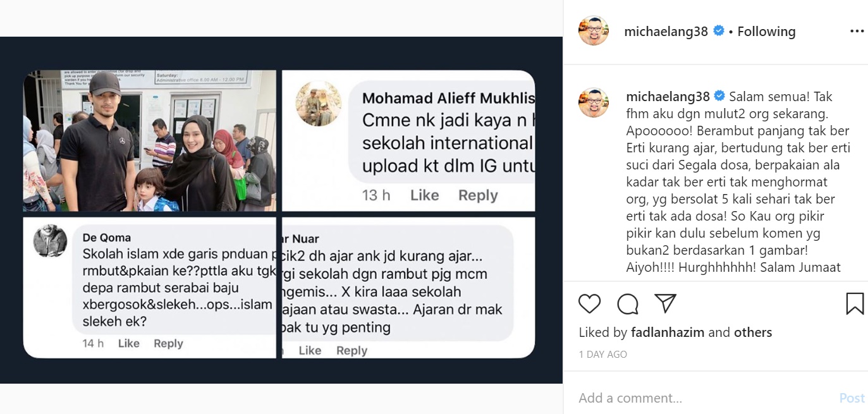
Task: Open fadlanhazim profile from likes
Action: point(668,332)
